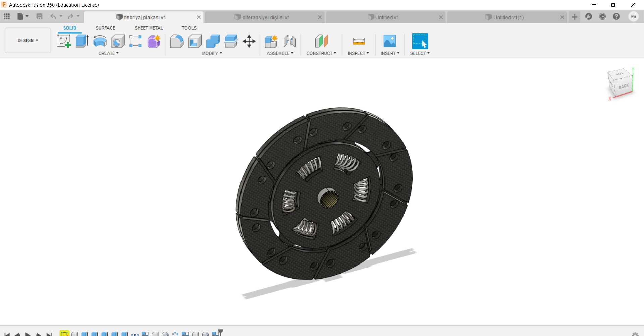Expand the MODIFY dropdown menu
Image resolution: width=644 pixels, height=336 pixels.
(212, 53)
